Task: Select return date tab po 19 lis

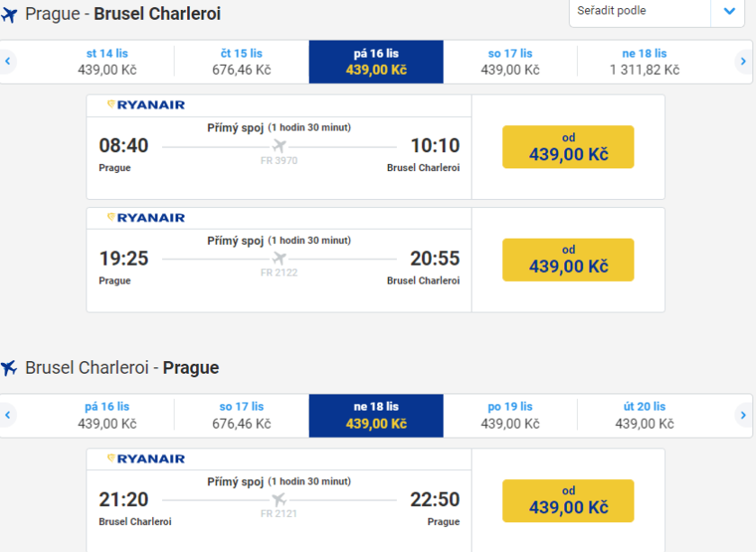Action: coord(510,415)
